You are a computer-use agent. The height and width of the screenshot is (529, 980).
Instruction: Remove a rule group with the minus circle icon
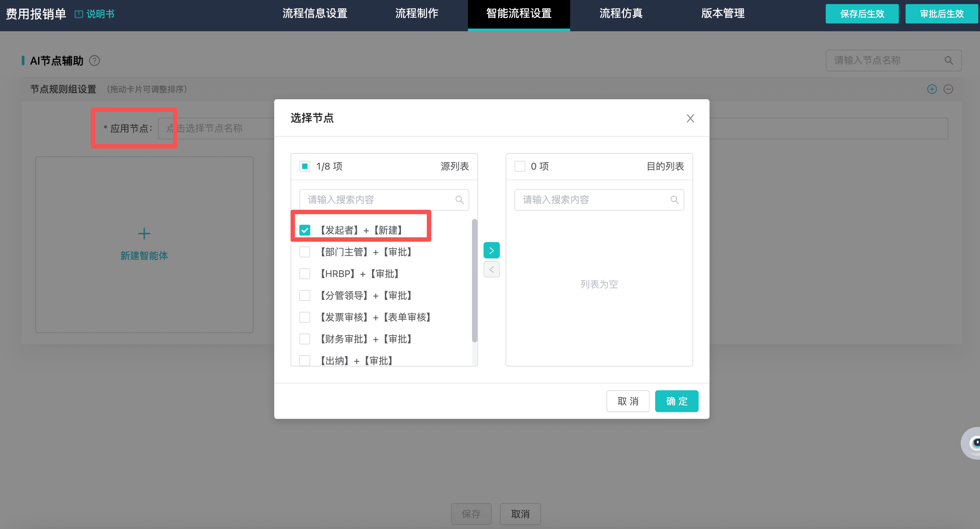pyautogui.click(x=948, y=89)
